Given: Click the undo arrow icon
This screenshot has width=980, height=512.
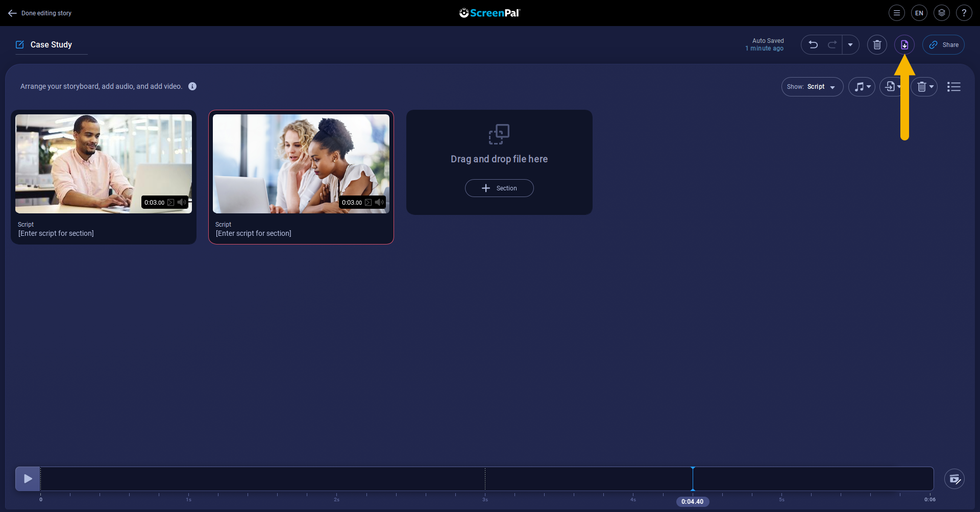Looking at the screenshot, I should tap(813, 45).
